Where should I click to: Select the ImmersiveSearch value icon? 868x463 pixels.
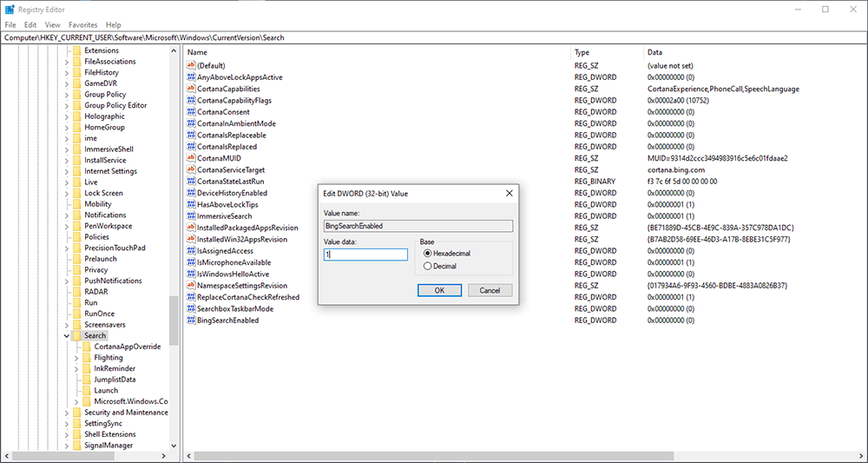point(192,216)
